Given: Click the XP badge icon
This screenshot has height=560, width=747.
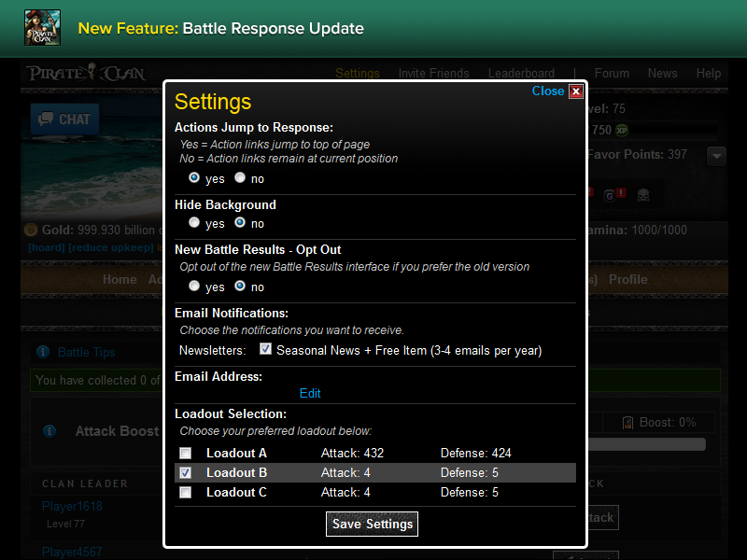Looking at the screenshot, I should click(x=622, y=130).
